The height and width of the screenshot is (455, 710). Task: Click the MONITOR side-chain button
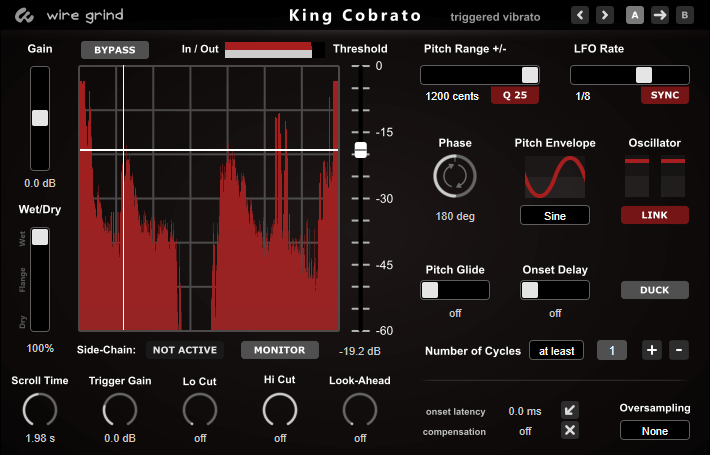click(280, 350)
